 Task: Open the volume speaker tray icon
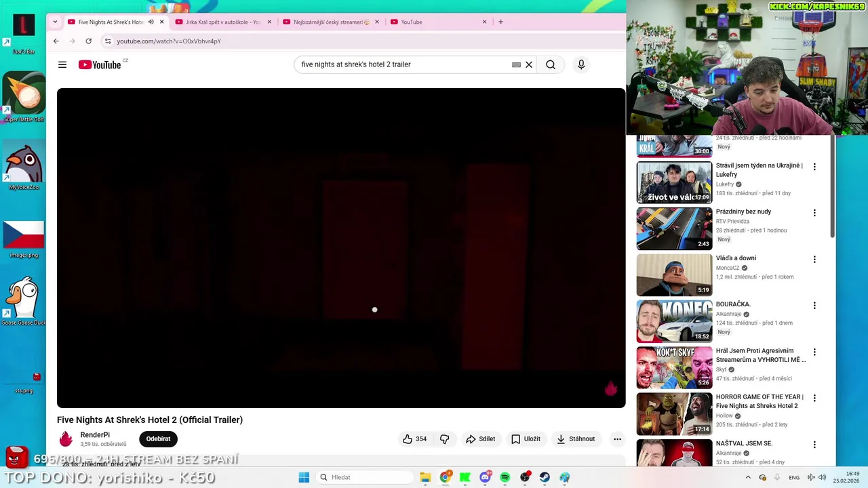[822, 477]
